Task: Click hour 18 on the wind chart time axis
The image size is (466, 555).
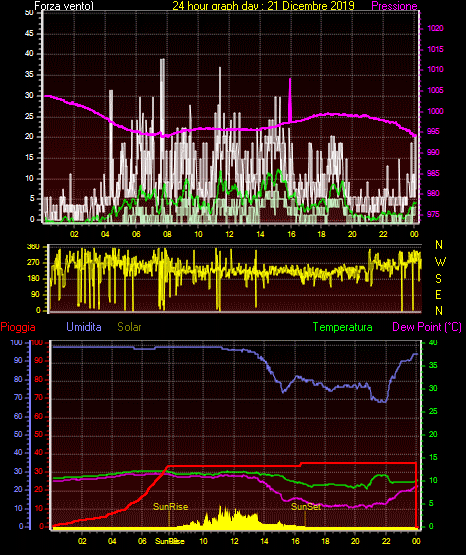Action: 321,234
